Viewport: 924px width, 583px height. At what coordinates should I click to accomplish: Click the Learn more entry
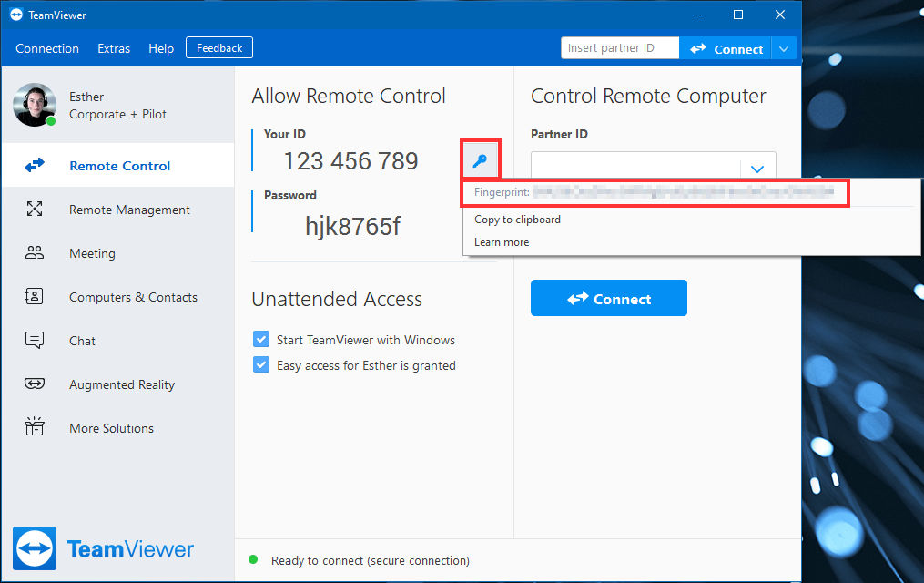[502, 242]
